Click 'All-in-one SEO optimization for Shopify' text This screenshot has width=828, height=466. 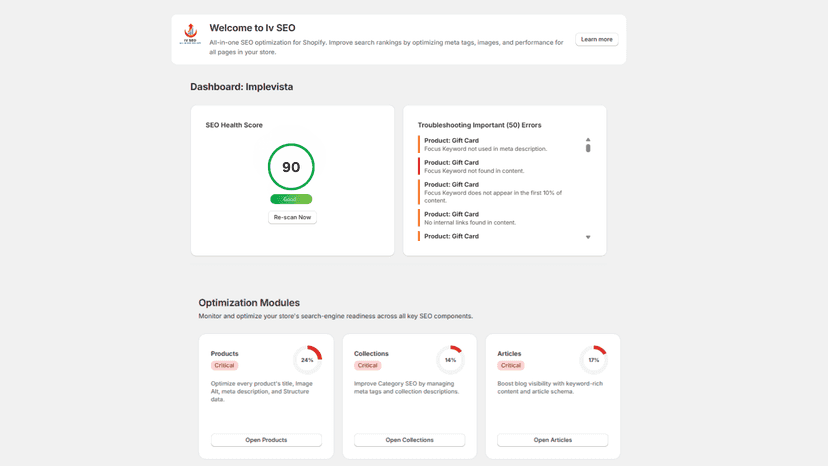pyautogui.click(x=386, y=47)
